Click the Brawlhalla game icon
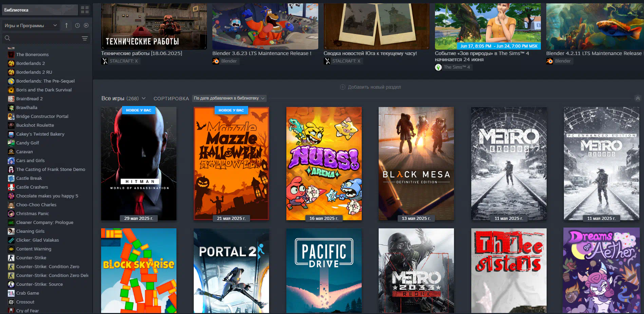Screen dimensions: 644x314 (11, 107)
